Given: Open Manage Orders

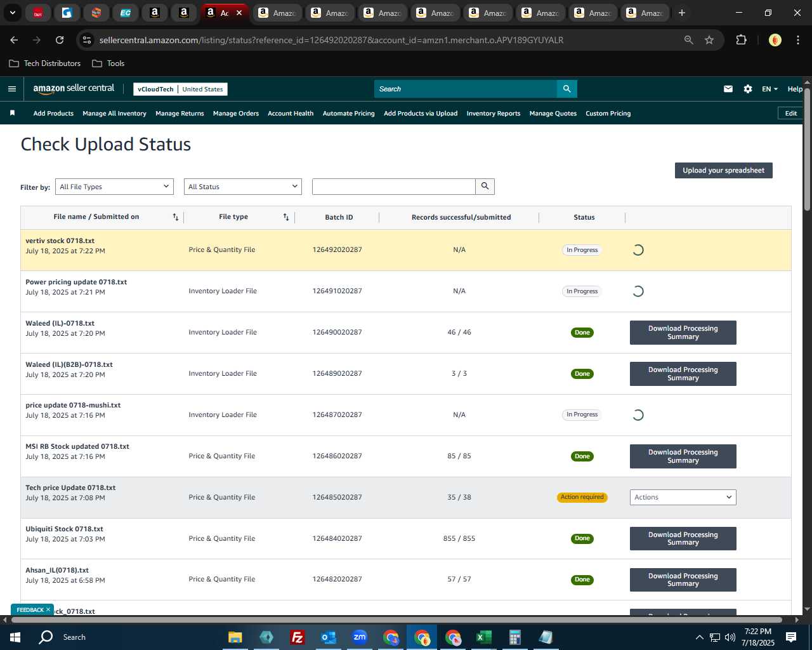Looking at the screenshot, I should (236, 114).
